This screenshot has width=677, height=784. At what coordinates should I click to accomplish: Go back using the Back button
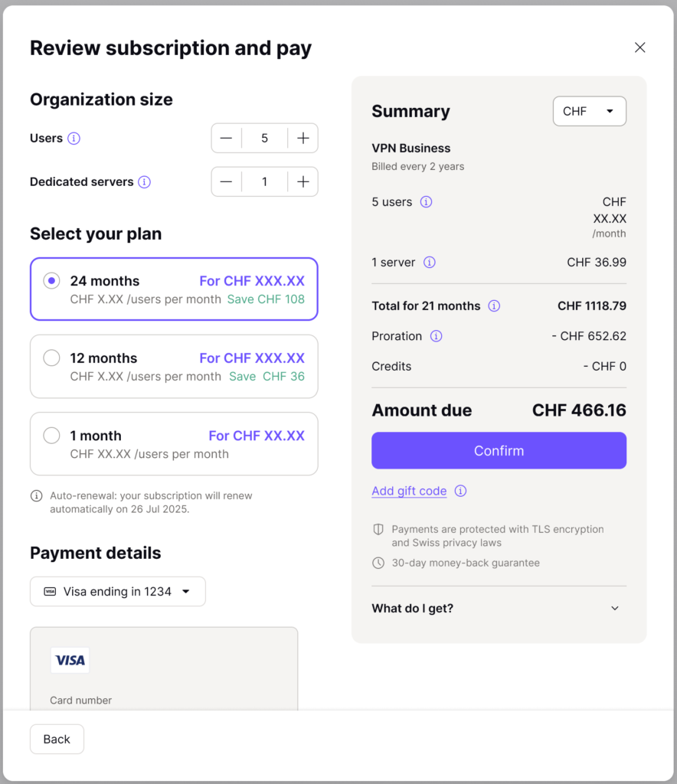[57, 739]
